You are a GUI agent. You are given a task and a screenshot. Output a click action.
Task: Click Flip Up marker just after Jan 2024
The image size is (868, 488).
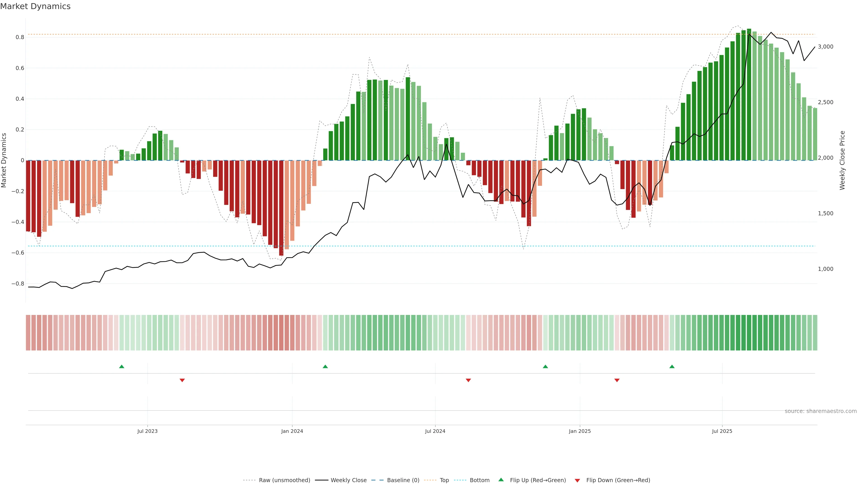pos(325,366)
